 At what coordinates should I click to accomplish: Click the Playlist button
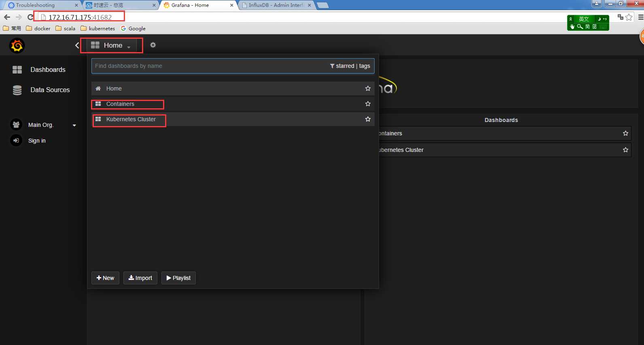[178, 278]
